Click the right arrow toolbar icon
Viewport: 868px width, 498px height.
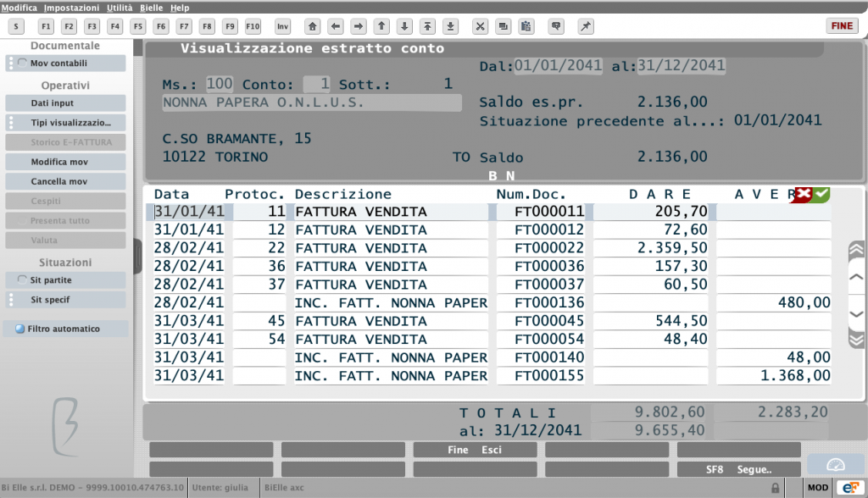point(359,26)
